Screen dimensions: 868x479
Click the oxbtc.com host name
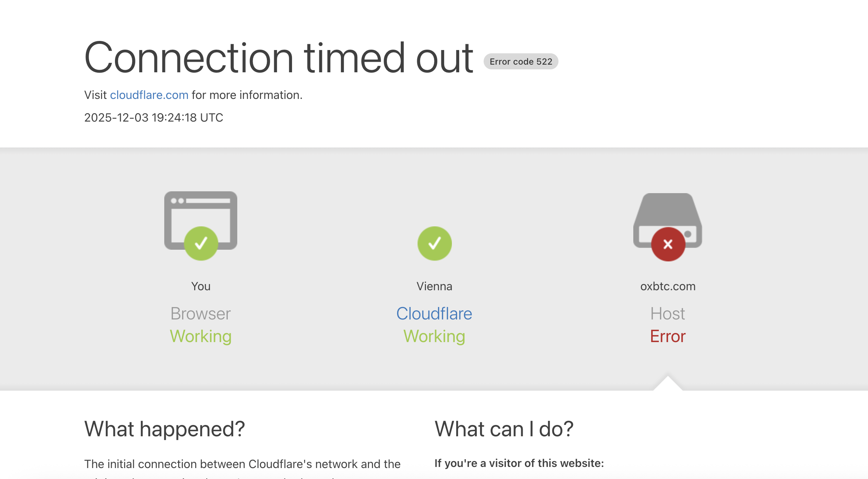coord(668,286)
